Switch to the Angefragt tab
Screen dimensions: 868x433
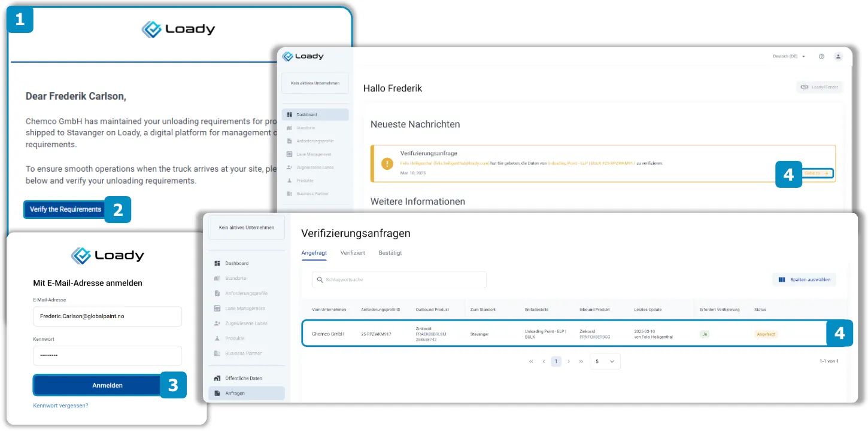pos(314,253)
